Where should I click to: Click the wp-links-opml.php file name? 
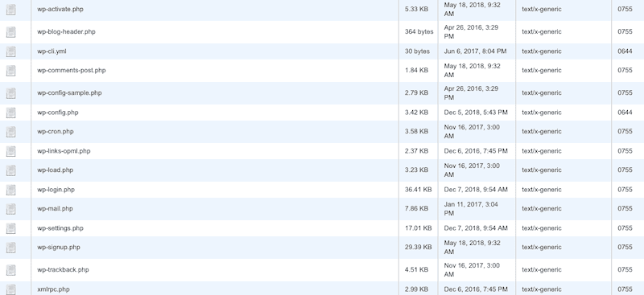pos(64,151)
